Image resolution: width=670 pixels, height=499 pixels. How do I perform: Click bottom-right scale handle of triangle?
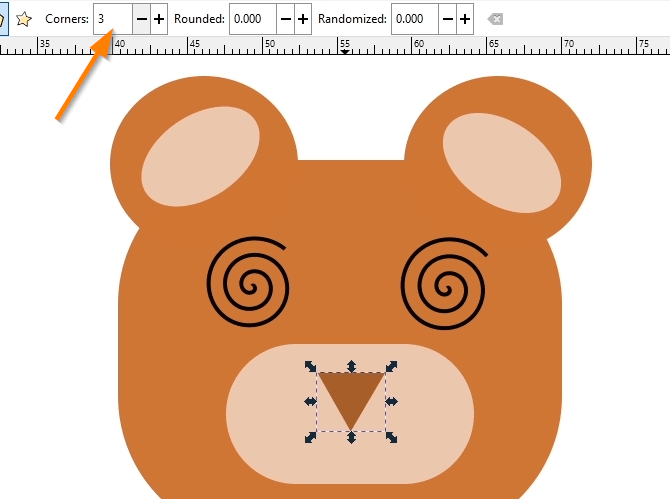pos(392,437)
